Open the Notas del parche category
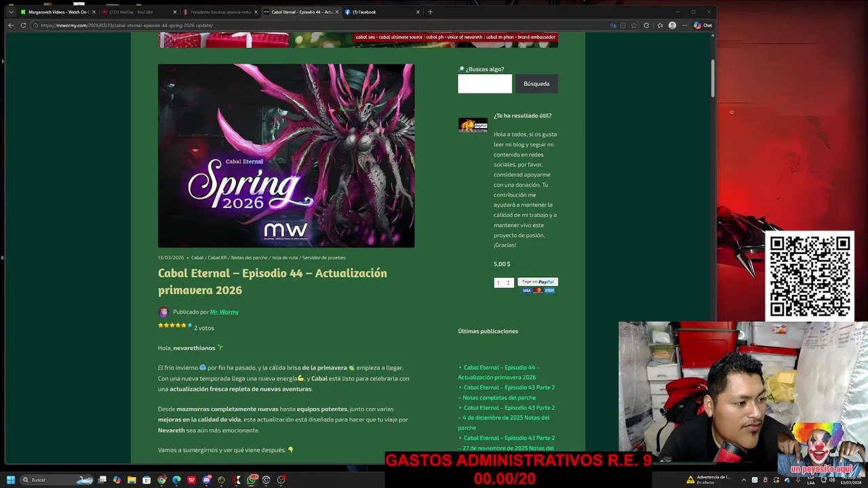Viewport: 868px width, 488px height. [250, 258]
